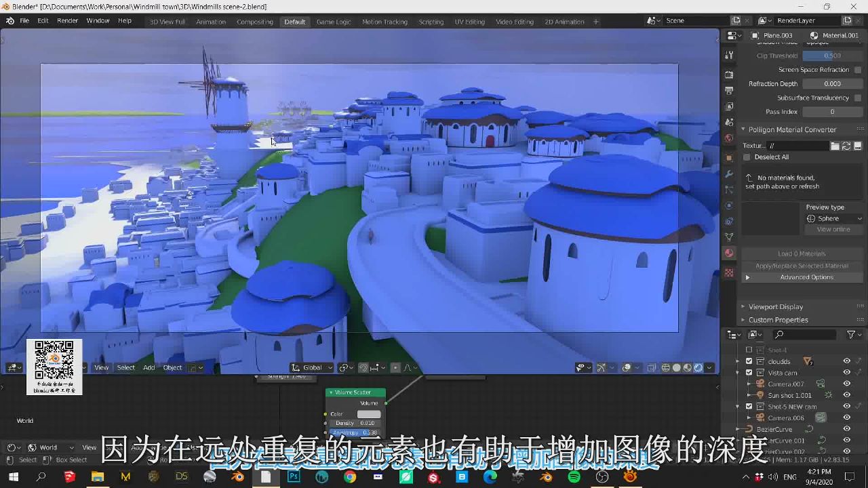The height and width of the screenshot is (488, 868).
Task: Adjust the Anisotropy slider on Volume Scatter
Action: (x=355, y=432)
